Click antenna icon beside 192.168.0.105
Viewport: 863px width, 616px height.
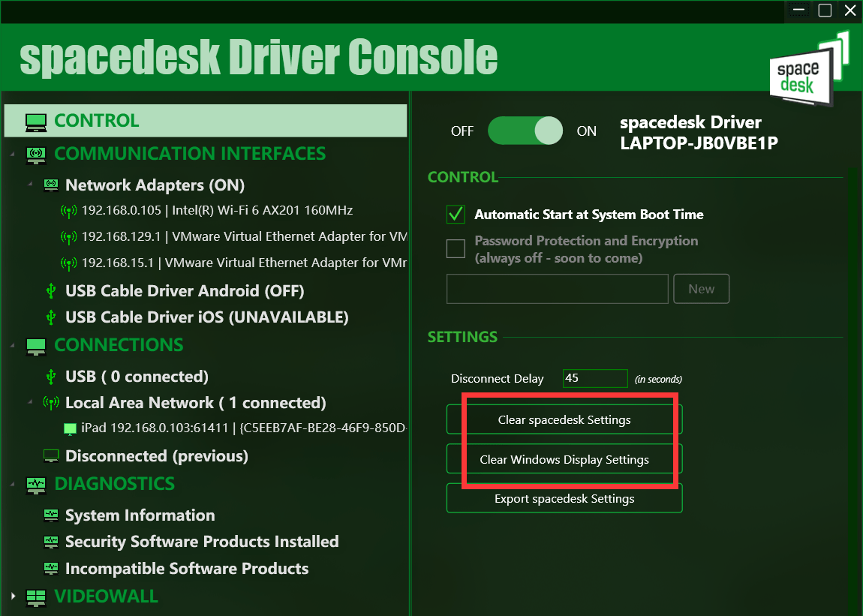(68, 211)
